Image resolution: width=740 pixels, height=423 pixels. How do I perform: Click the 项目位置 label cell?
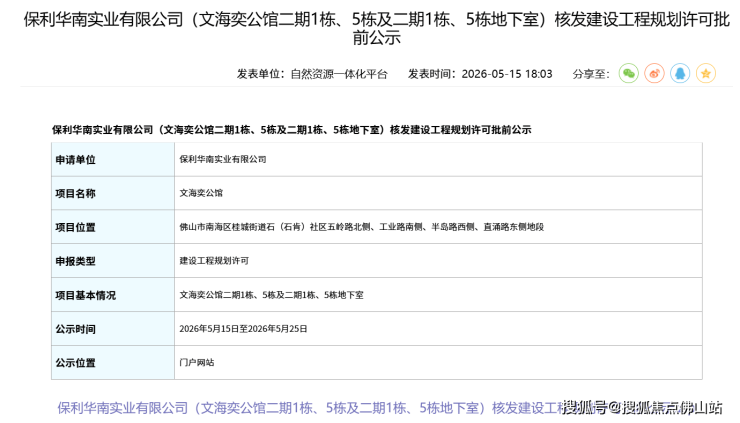click(x=113, y=227)
